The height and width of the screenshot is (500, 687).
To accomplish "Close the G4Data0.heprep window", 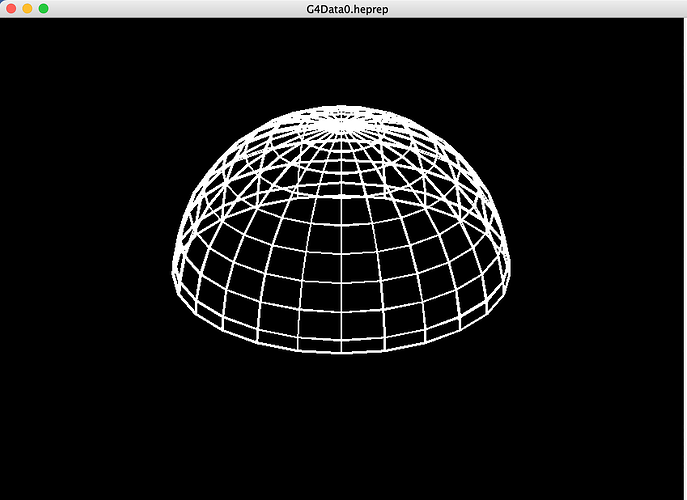I will [11, 9].
